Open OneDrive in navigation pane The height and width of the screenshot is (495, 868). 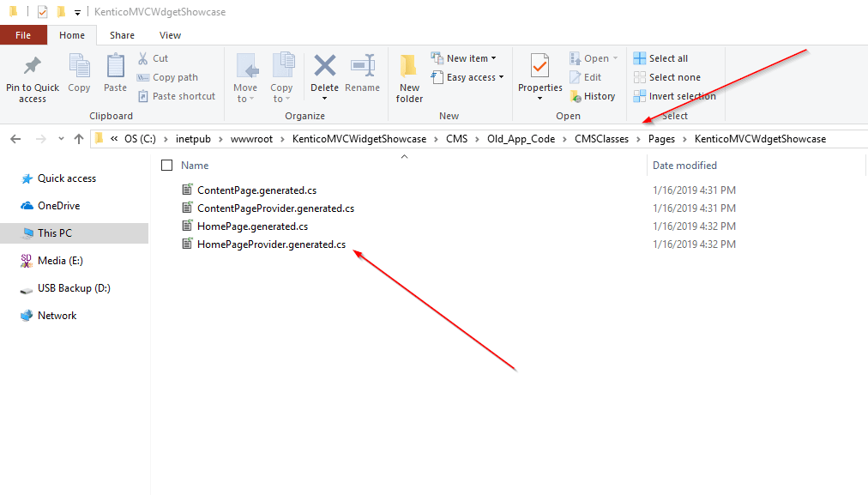51,205
